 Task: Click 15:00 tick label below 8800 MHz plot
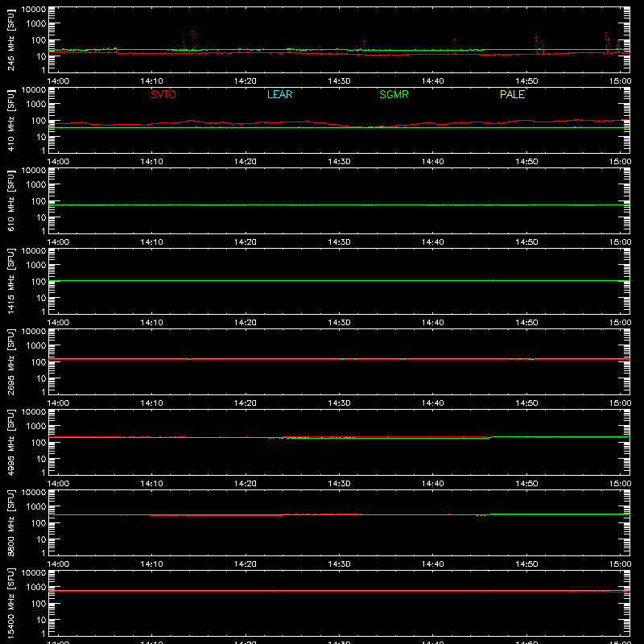(620, 564)
